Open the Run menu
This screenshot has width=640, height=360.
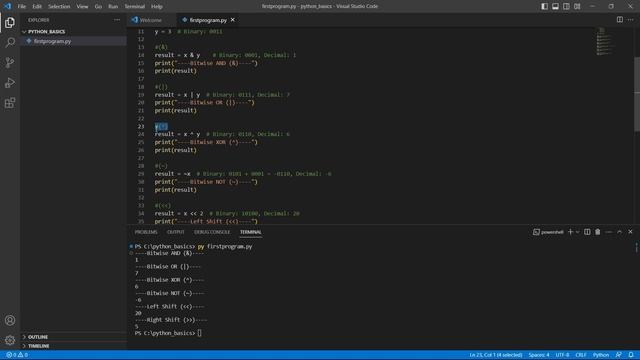(113, 7)
